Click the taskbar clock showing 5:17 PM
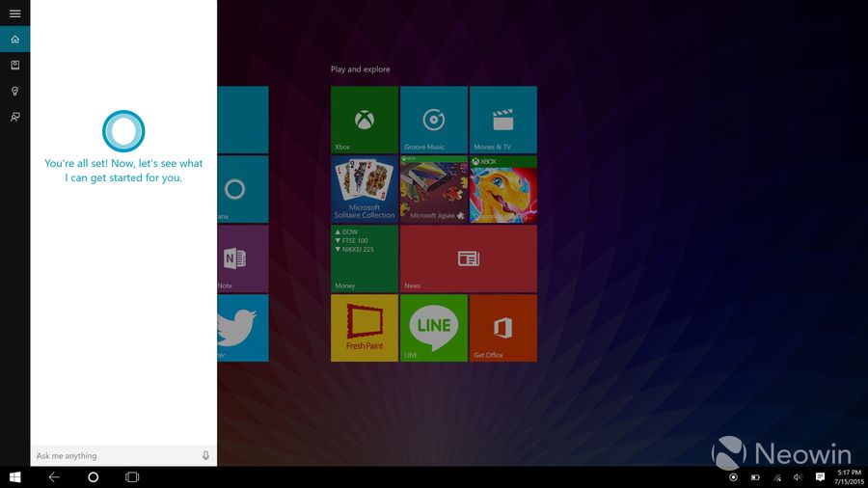Viewport: 868px width, 488px height. coord(849,477)
